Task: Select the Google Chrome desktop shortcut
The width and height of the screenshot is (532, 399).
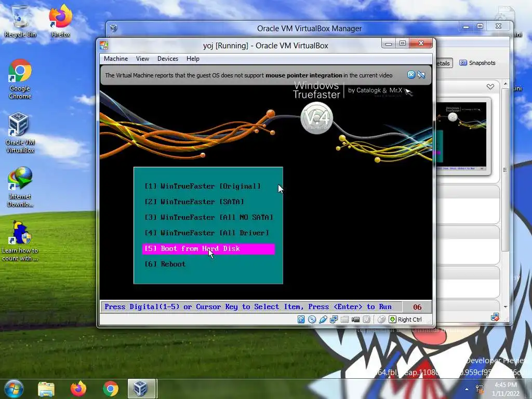Action: point(20,79)
